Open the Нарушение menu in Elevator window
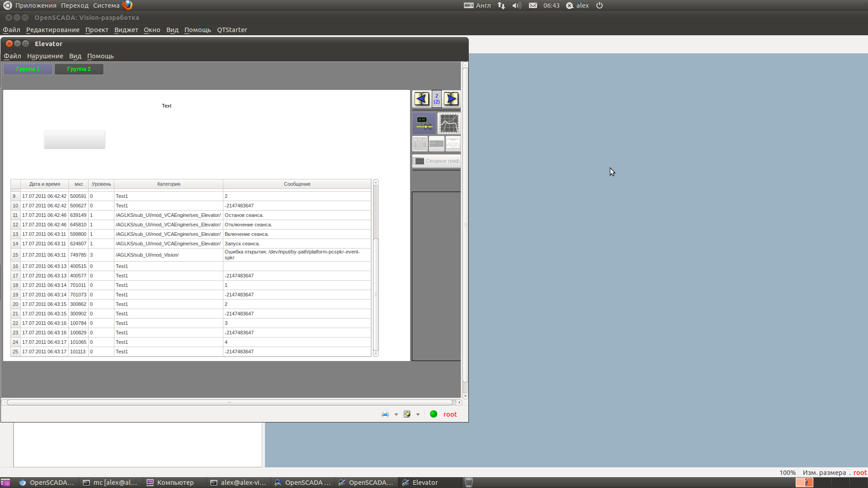Screen dimensions: 868x488 [45, 56]
